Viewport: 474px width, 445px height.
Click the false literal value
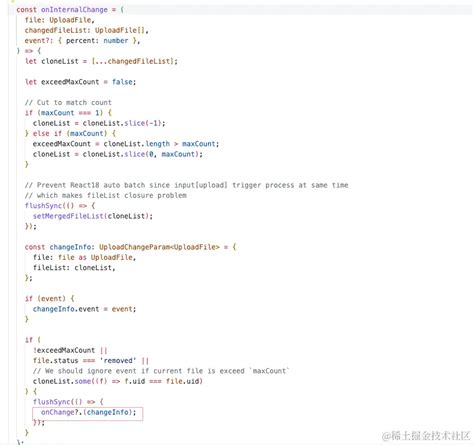(122, 82)
